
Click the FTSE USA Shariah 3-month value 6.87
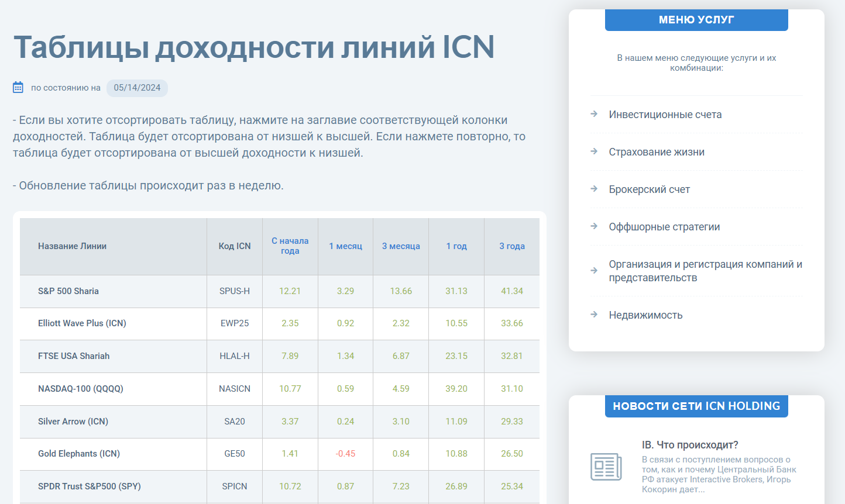click(x=401, y=356)
